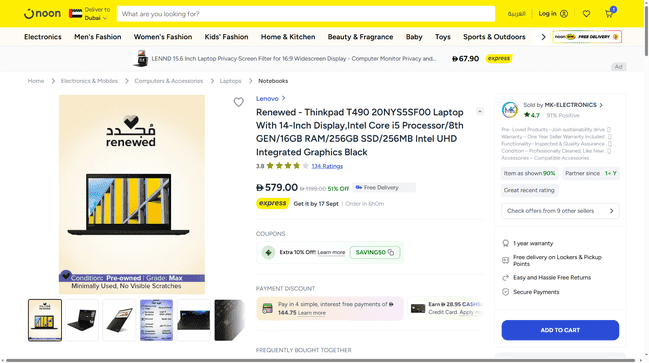Click the coupon discount badge icon
Image resolution: width=649 pixels, height=363 pixels.
(x=268, y=252)
